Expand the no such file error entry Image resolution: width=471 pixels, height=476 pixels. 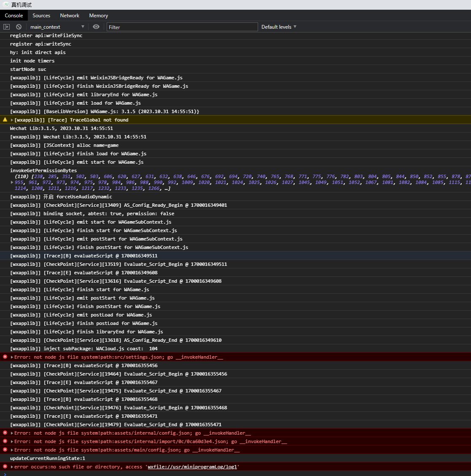pyautogui.click(x=12, y=467)
